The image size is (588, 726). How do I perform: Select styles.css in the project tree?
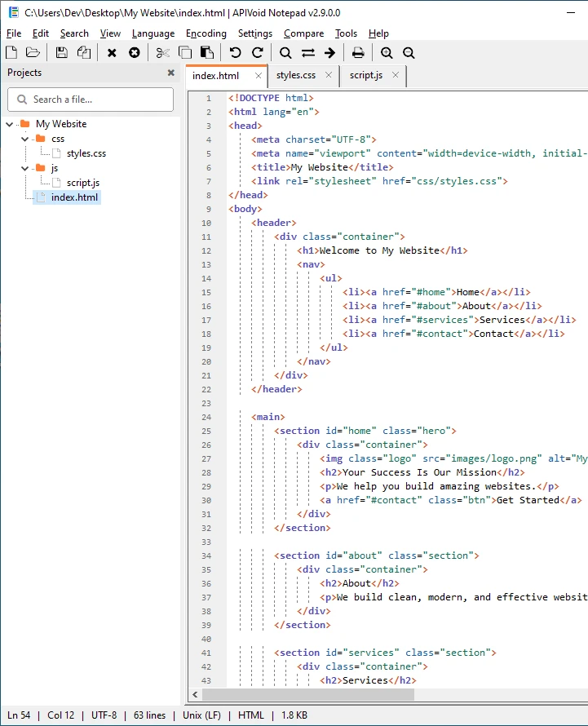pos(86,153)
